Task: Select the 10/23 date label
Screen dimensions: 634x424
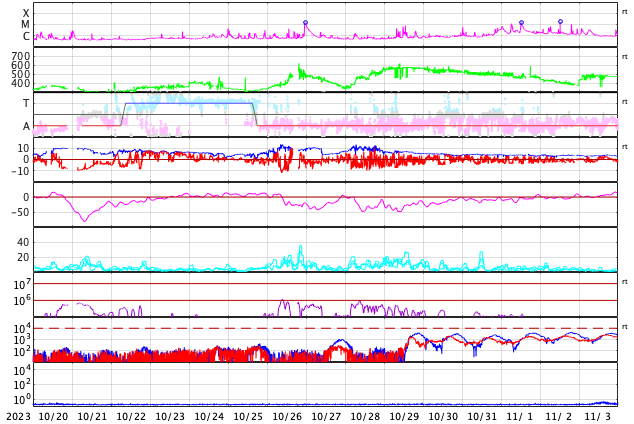Action: point(170,416)
